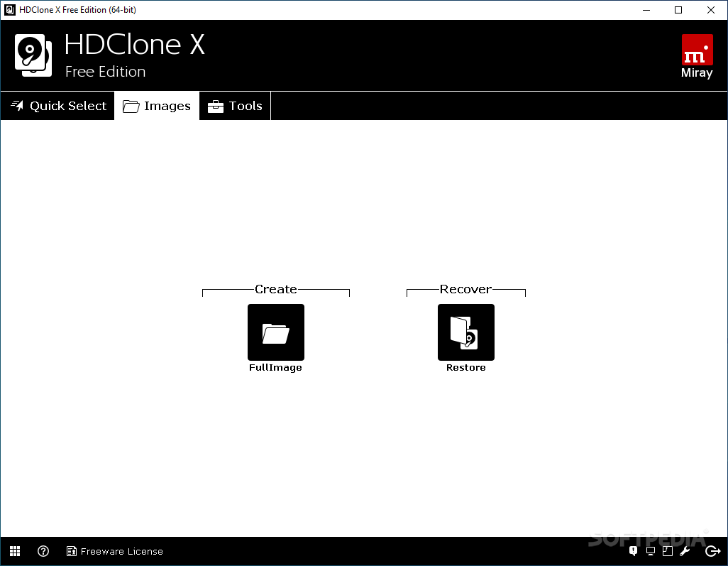Click the Miray logo
Image resolution: width=728 pixels, height=566 pixels.
coord(697,56)
